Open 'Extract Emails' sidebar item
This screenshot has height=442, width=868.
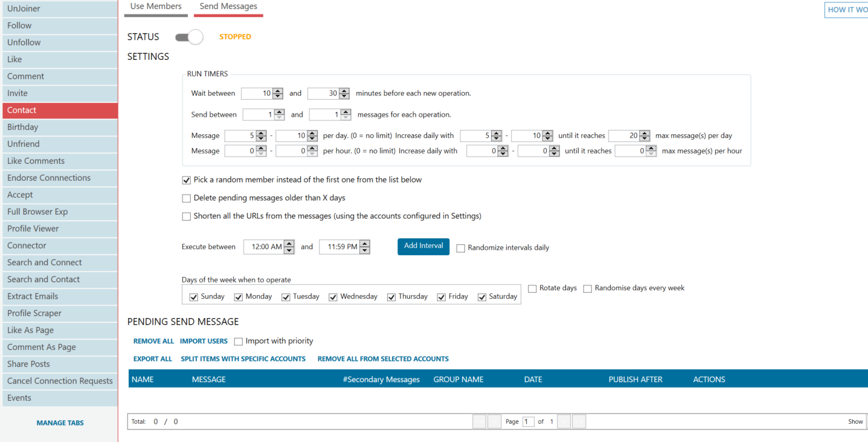point(59,296)
